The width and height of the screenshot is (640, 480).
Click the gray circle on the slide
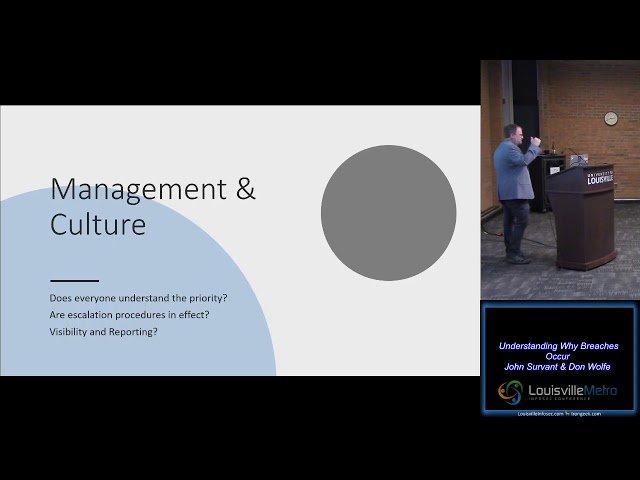[x=388, y=212]
